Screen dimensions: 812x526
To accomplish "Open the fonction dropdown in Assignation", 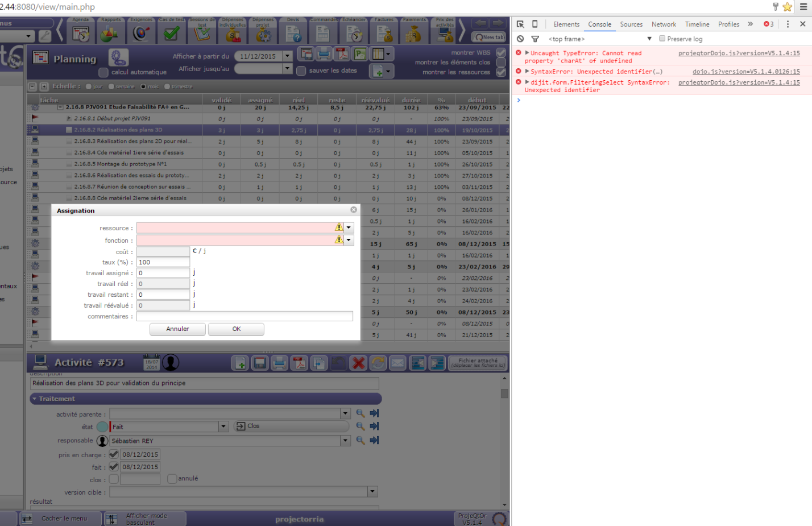I will 349,240.
